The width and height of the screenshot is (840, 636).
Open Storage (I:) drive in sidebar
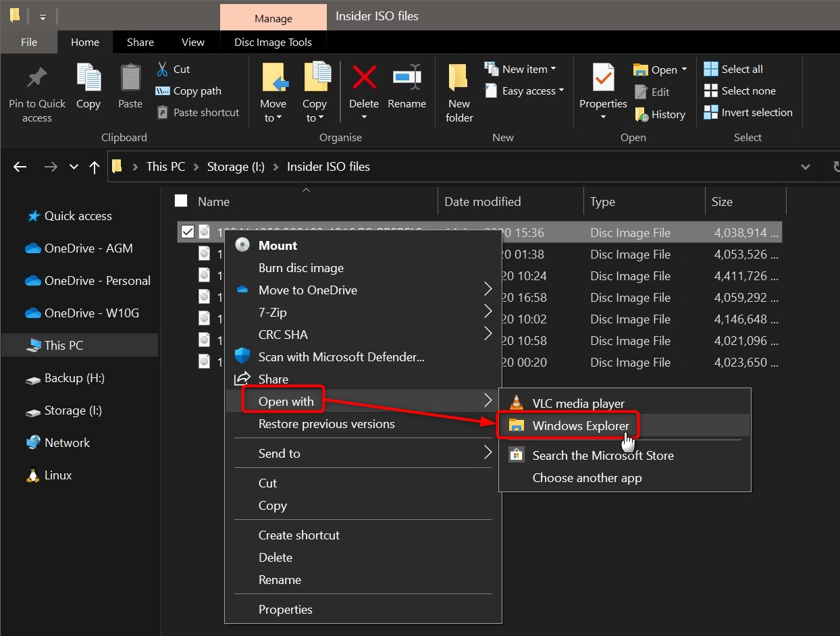point(63,410)
